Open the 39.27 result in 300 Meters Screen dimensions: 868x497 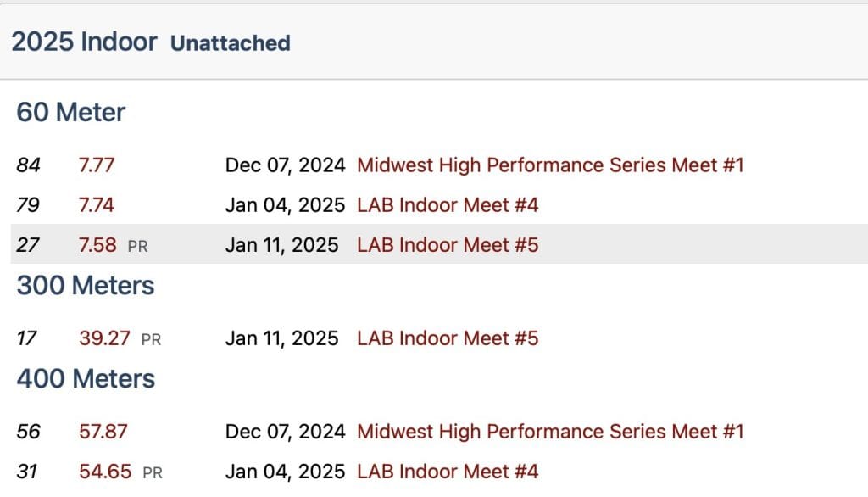click(x=104, y=338)
